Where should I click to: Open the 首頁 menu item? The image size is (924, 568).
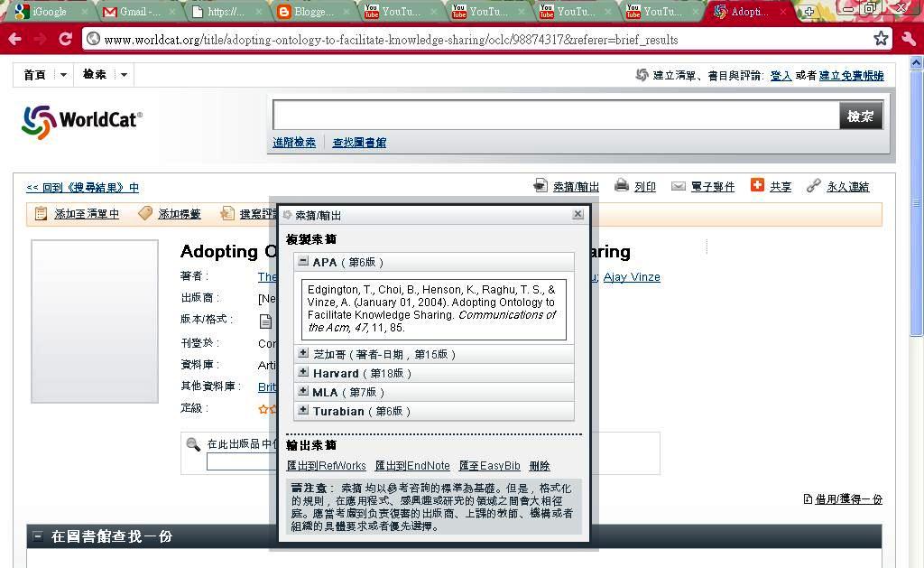(35, 75)
